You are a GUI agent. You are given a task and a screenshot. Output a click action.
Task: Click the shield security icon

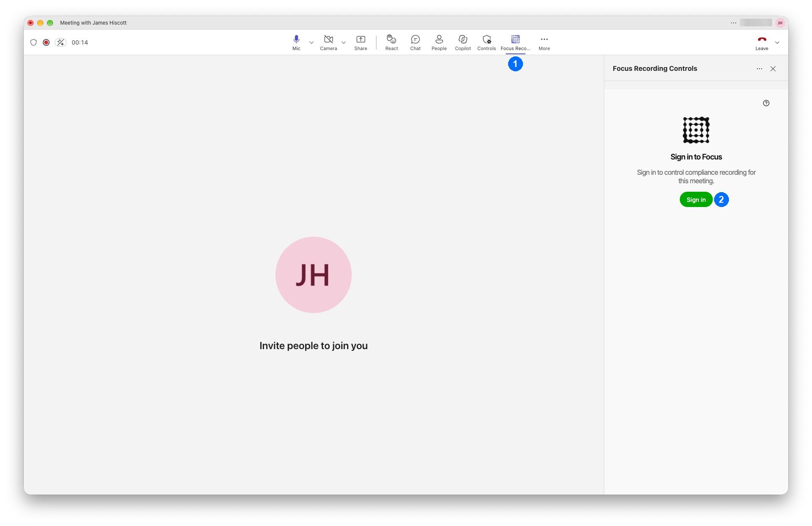[x=33, y=42]
